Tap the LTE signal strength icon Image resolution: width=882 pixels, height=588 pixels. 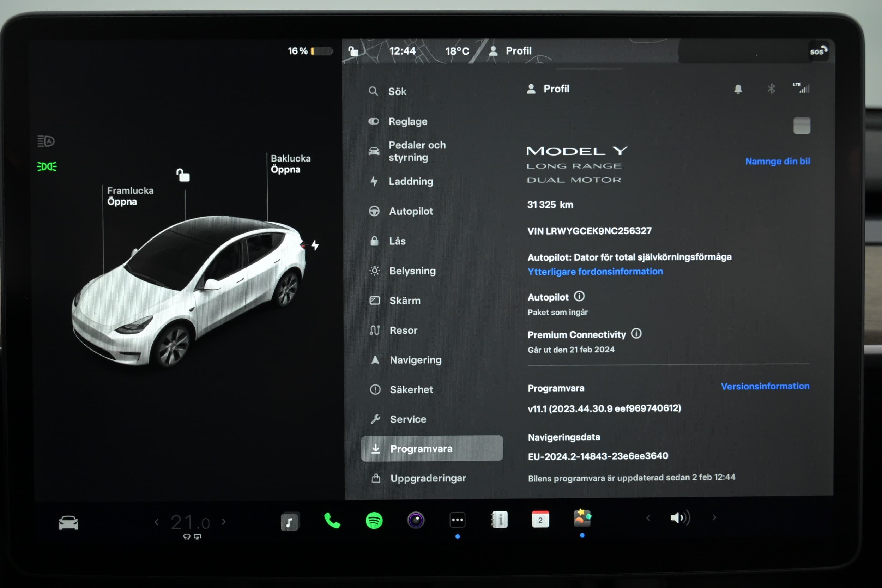801,88
